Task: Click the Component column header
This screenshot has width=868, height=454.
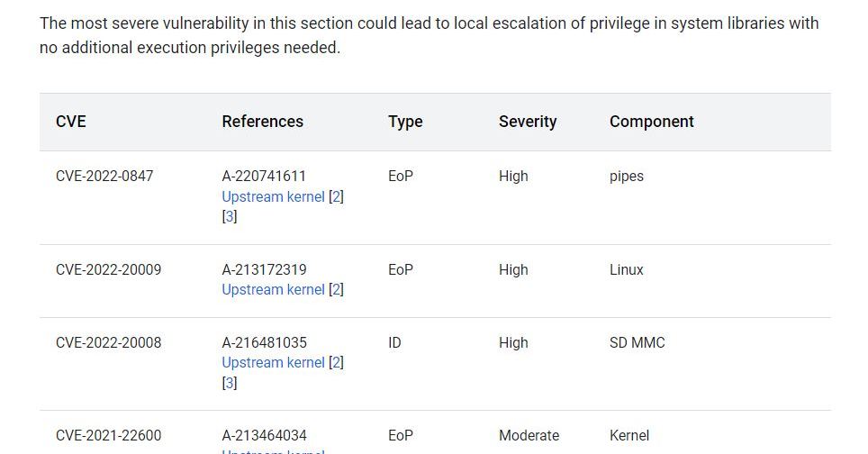Action: (651, 122)
